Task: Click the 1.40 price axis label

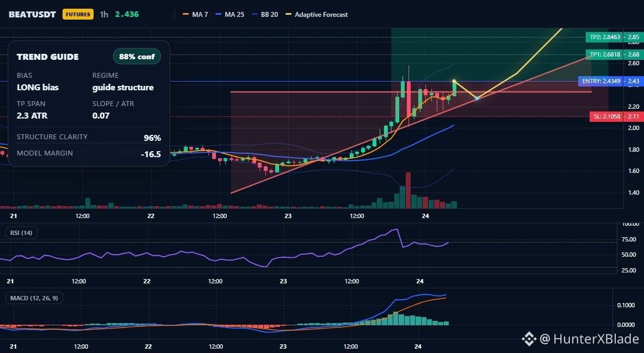Action: coord(633,193)
